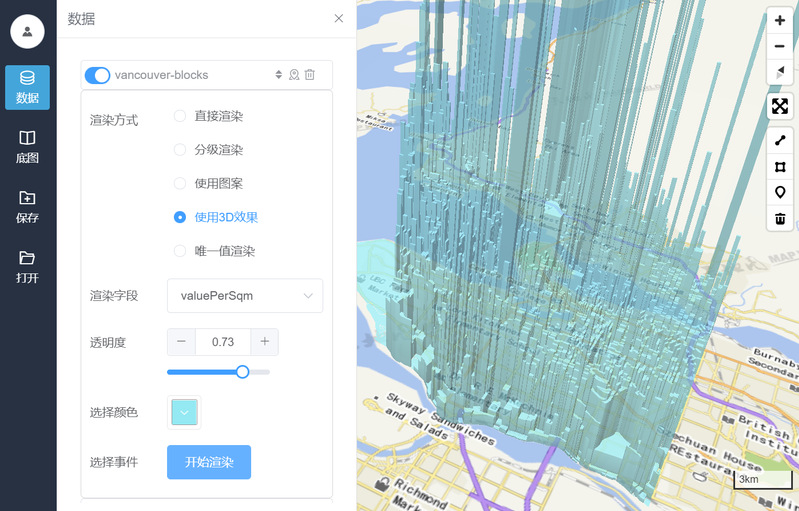Open the 底图 basemap tab

(x=27, y=147)
